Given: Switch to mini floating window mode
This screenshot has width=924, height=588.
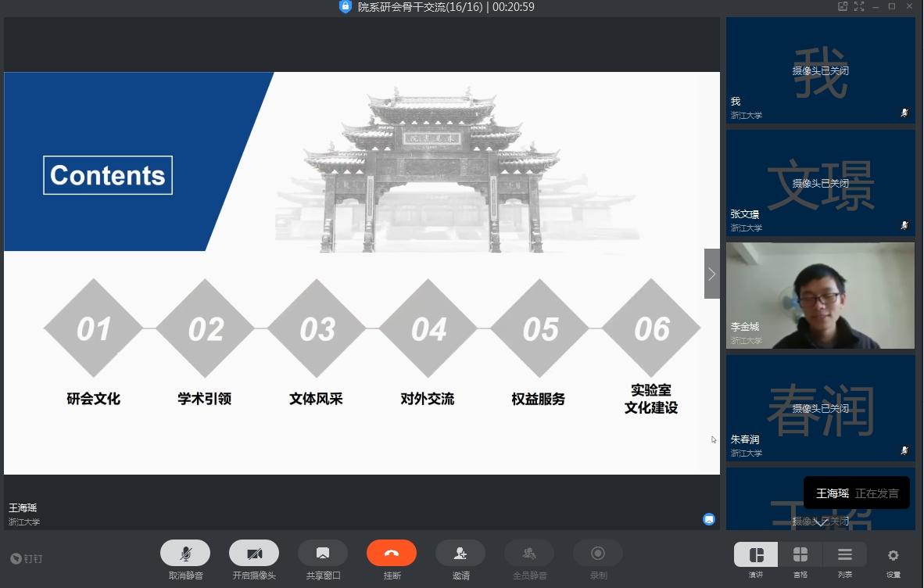Looking at the screenshot, I should (843, 7).
